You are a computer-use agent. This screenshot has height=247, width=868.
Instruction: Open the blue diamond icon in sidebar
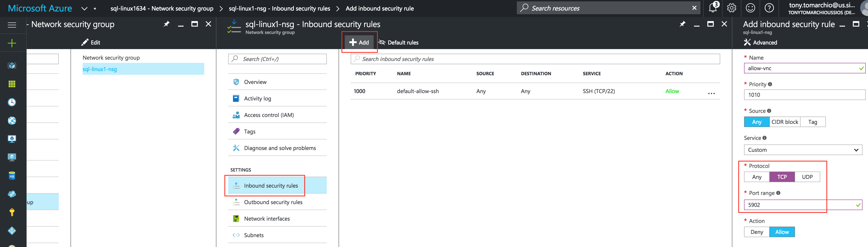point(12,230)
